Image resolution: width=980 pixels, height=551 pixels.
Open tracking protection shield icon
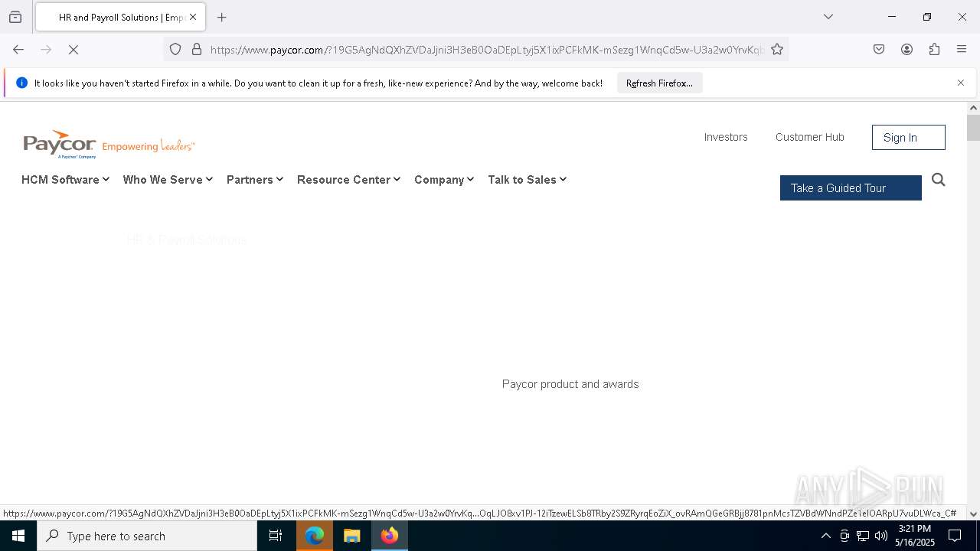pos(175,50)
